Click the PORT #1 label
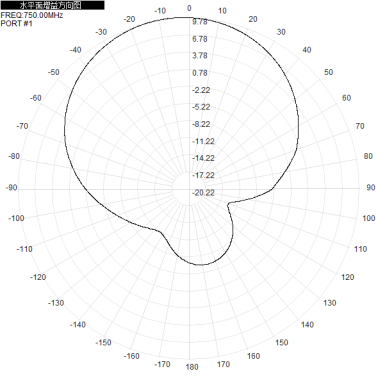This screenshot has height=378, width=378. coord(17,23)
